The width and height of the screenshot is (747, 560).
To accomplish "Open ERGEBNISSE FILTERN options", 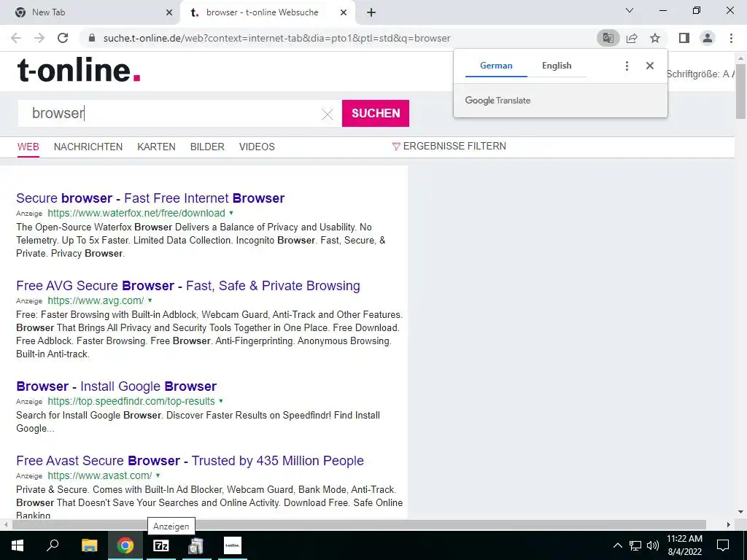I will pyautogui.click(x=449, y=146).
